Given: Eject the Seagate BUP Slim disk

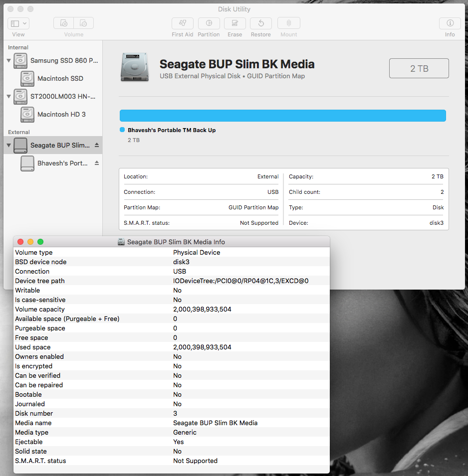Looking at the screenshot, I should [x=97, y=145].
